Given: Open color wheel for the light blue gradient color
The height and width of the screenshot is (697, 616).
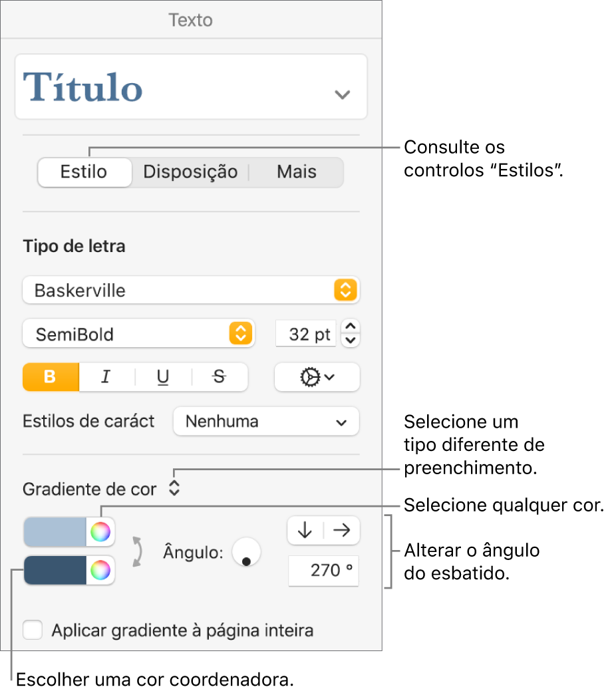Looking at the screenshot, I should [100, 531].
